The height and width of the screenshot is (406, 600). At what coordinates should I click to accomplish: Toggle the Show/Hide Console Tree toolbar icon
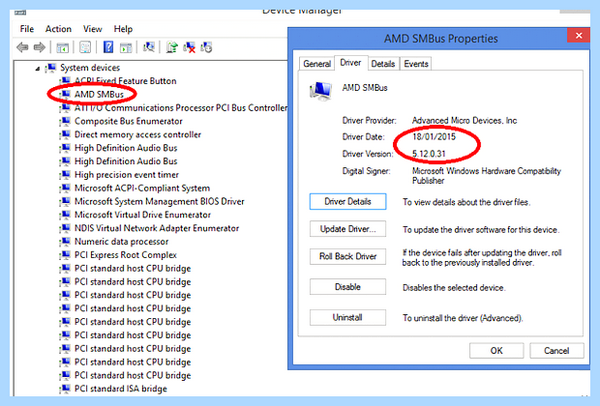coord(62,47)
